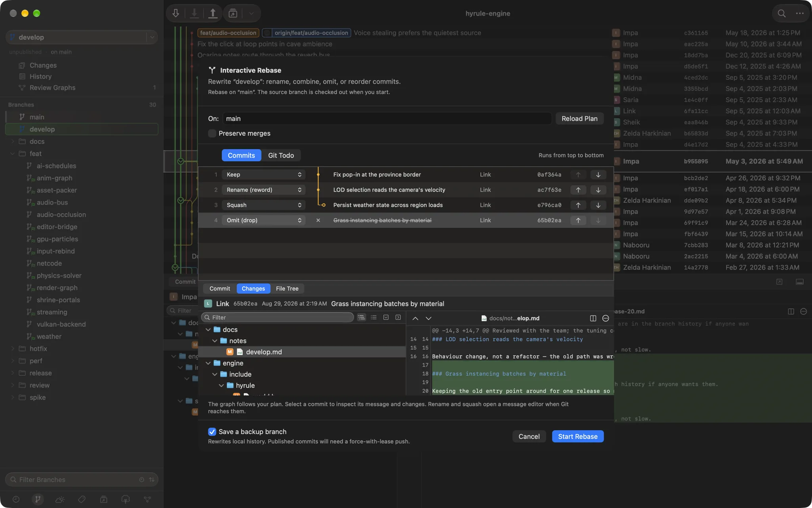Click the stash toolbar icon
Screen dimensions: 812x508
233,13
